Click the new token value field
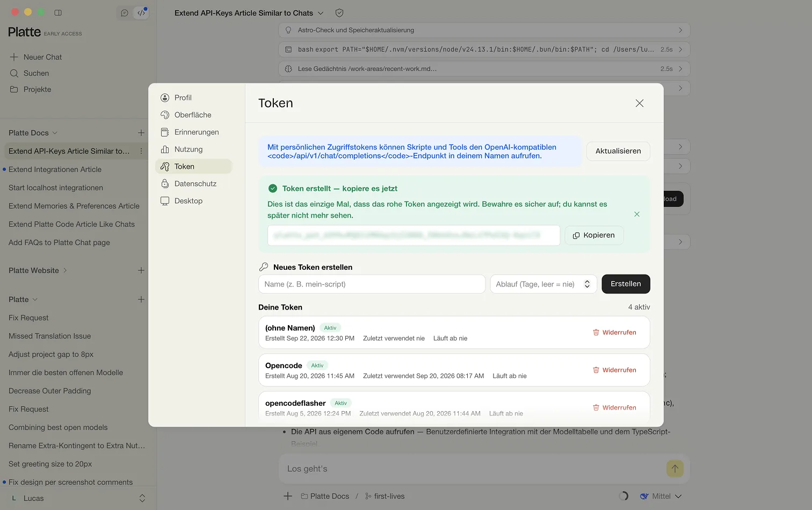The width and height of the screenshot is (812, 510). (x=414, y=235)
